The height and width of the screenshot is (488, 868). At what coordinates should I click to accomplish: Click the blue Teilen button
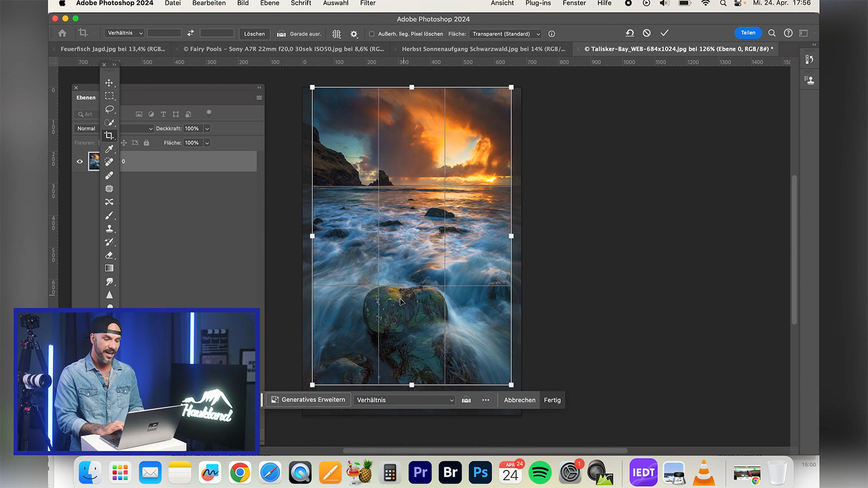coord(748,33)
